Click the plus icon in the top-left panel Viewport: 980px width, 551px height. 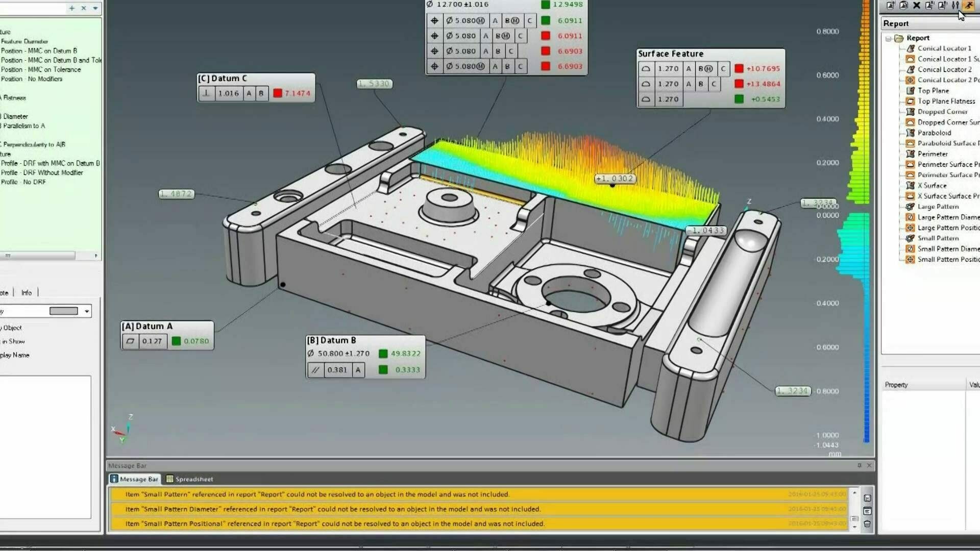click(x=71, y=8)
